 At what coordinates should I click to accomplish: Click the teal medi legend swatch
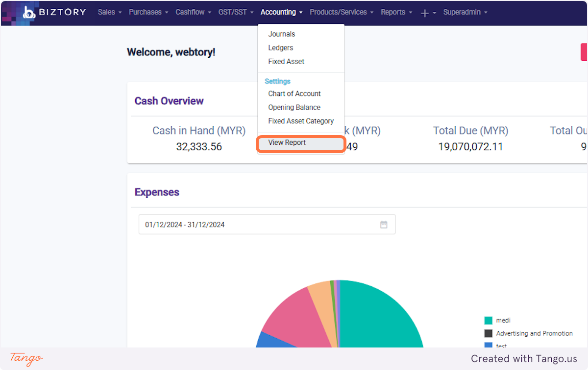(x=488, y=321)
